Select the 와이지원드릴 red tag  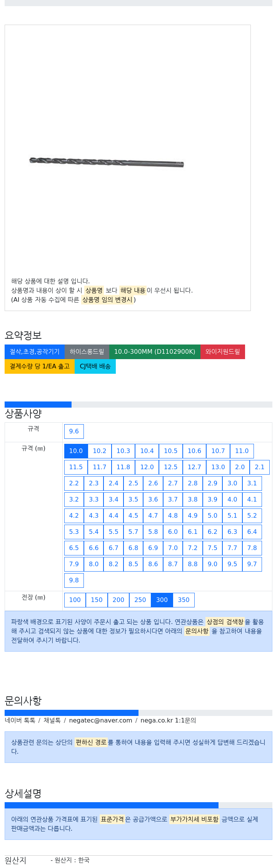point(223,352)
